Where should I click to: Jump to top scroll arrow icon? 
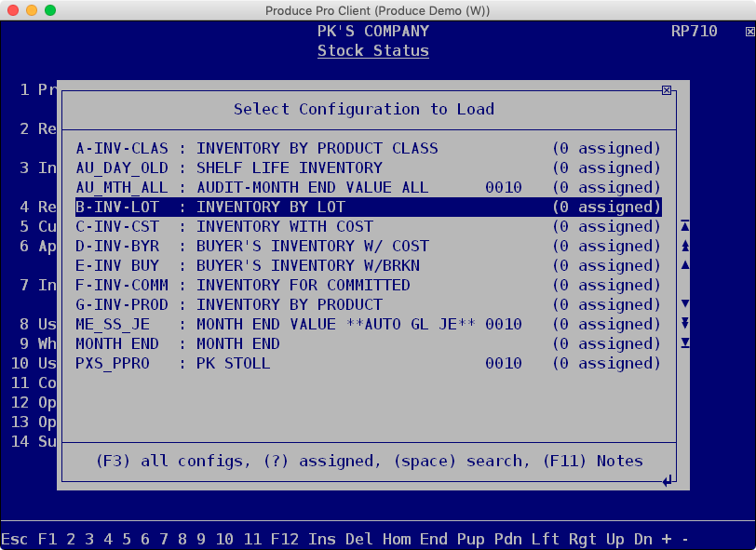(684, 225)
